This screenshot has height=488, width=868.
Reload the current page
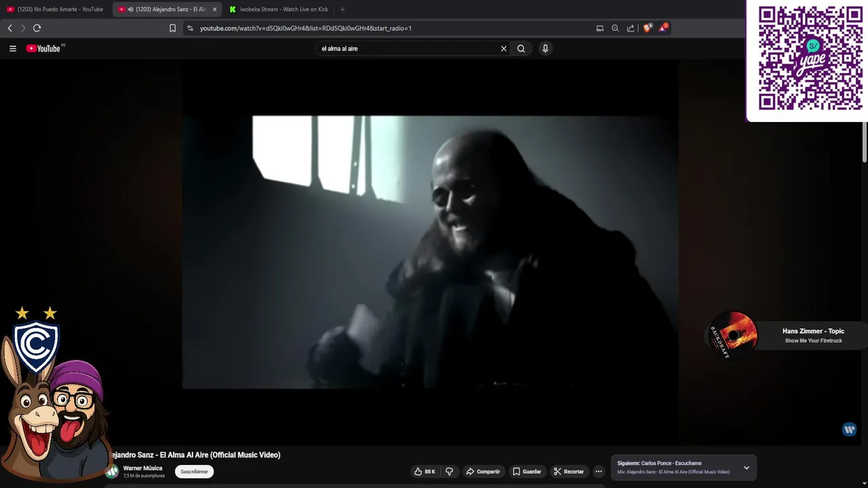click(37, 28)
